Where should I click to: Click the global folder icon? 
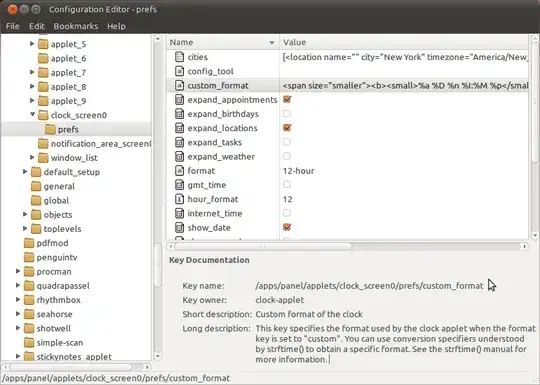[36, 200]
